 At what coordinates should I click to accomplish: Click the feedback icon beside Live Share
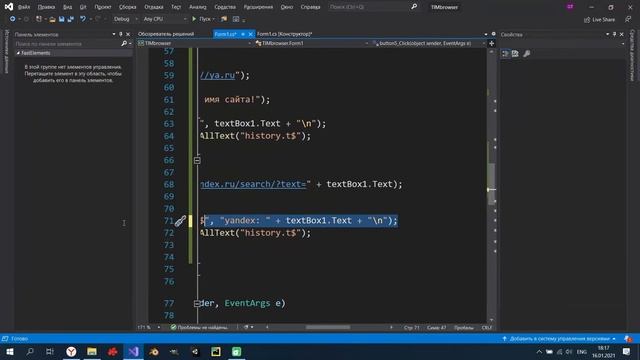[628, 19]
